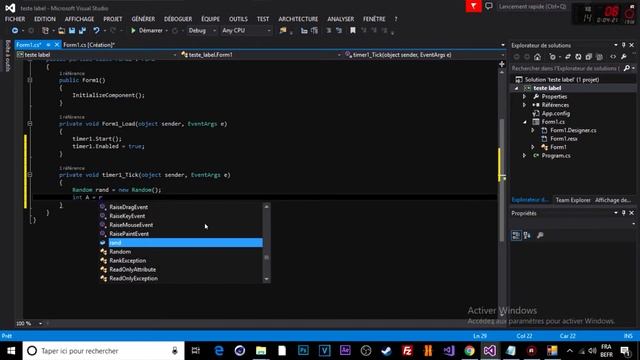Click the Open File folder icon
This screenshot has height=360, width=640.
point(61,31)
